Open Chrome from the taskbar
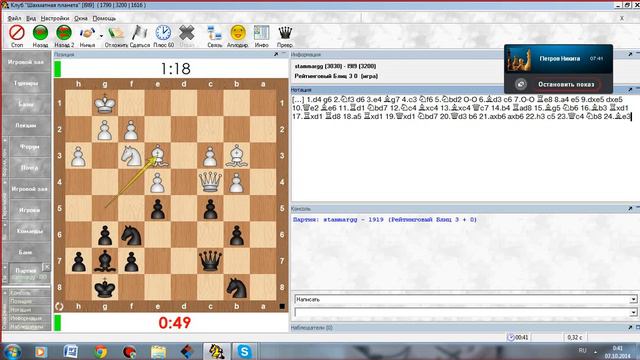The height and width of the screenshot is (360, 640). pos(100,351)
